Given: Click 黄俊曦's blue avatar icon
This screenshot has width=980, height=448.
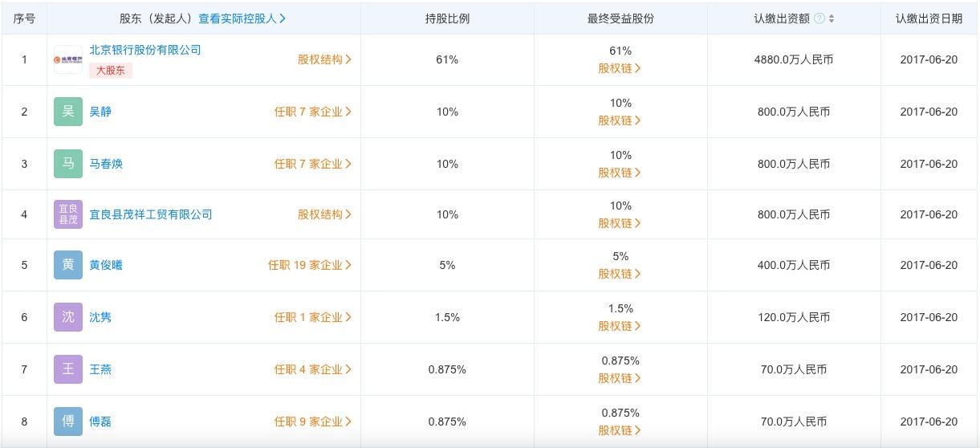Looking at the screenshot, I should 68,265.
